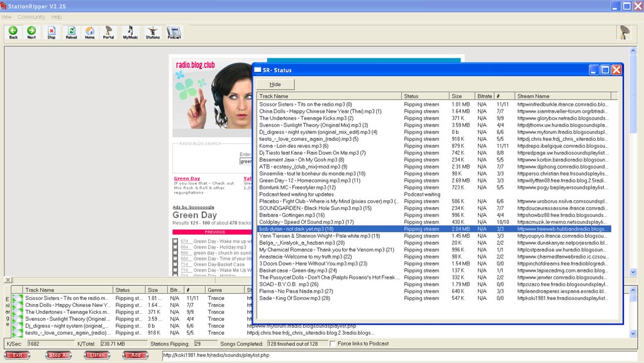Select bob dylan - not dark yet.mp3 row

[434, 229]
